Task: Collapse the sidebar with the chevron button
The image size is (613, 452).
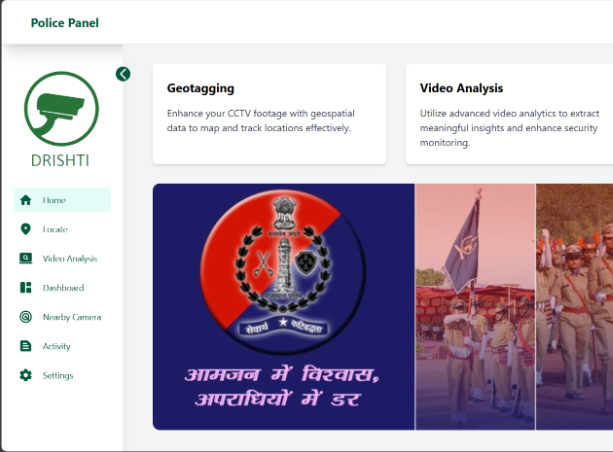Action: click(123, 74)
